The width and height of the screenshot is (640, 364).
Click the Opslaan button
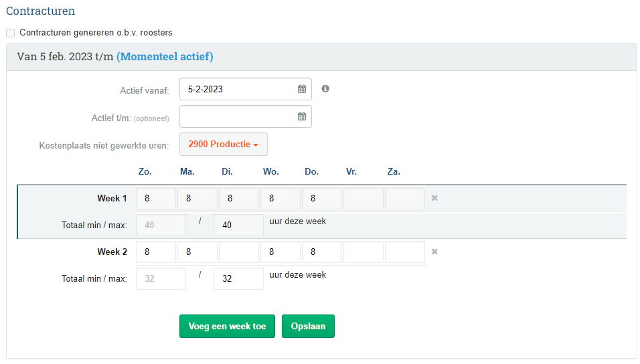coord(308,327)
